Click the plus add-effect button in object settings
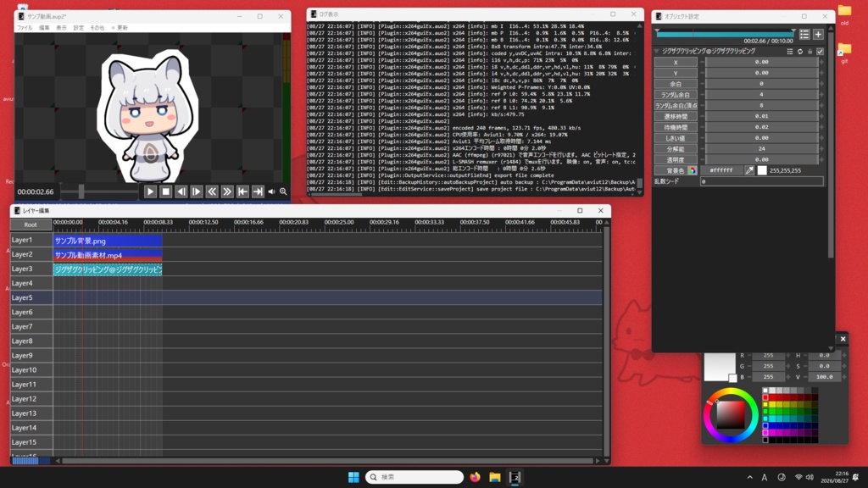 (x=818, y=34)
